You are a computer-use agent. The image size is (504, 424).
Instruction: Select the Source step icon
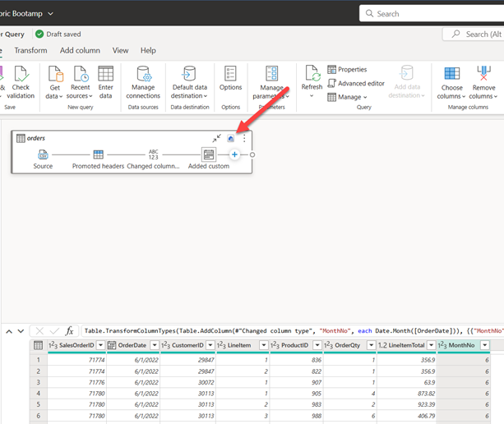pos(43,154)
